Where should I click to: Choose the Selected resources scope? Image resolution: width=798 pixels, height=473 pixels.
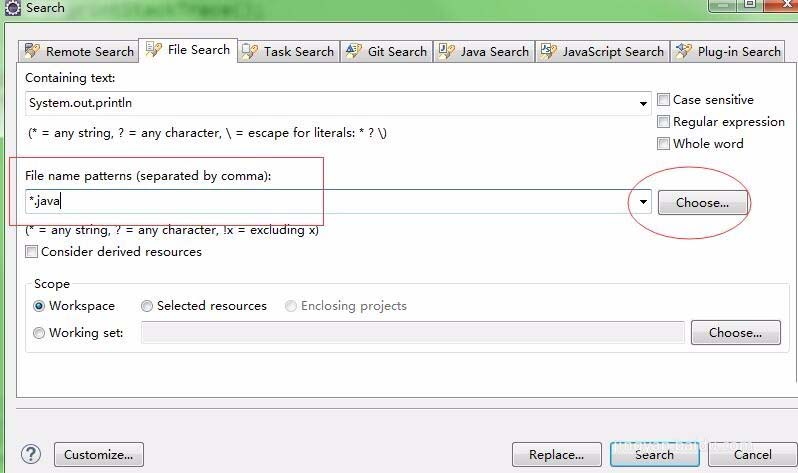[147, 306]
